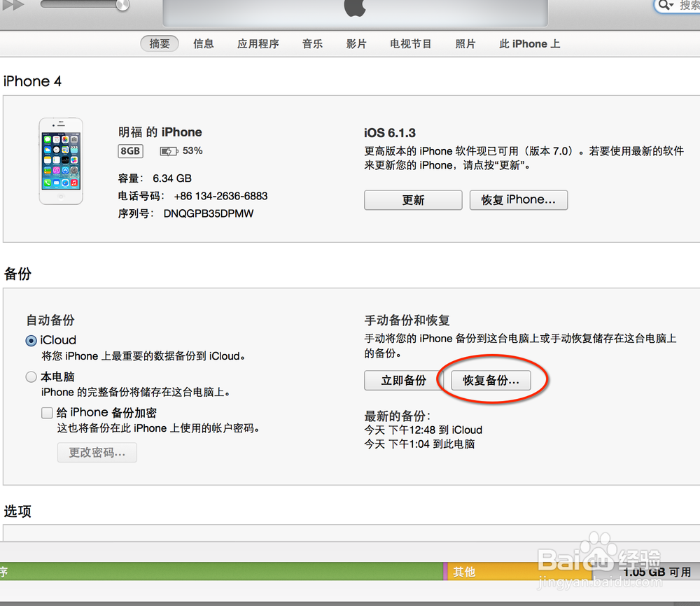
Task: Click the fast-forward playback icon
Action: pos(13,6)
